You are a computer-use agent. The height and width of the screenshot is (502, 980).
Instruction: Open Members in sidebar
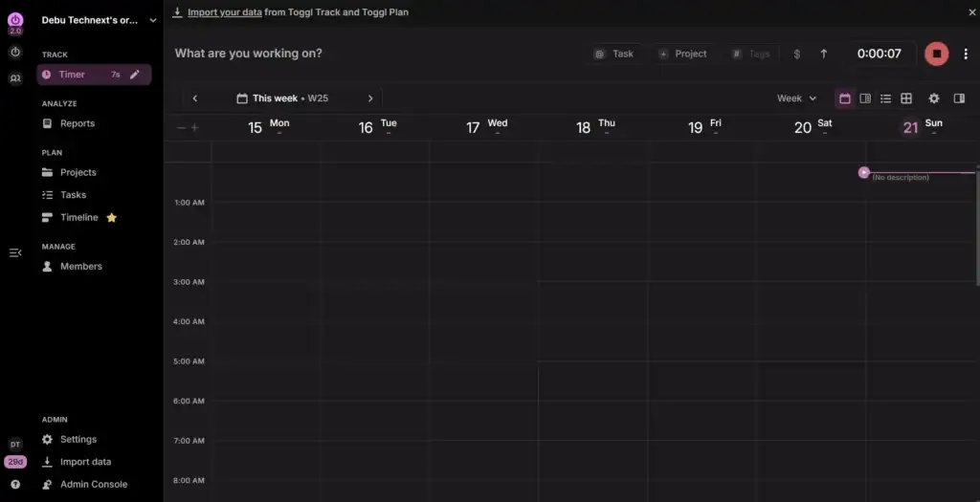81,266
